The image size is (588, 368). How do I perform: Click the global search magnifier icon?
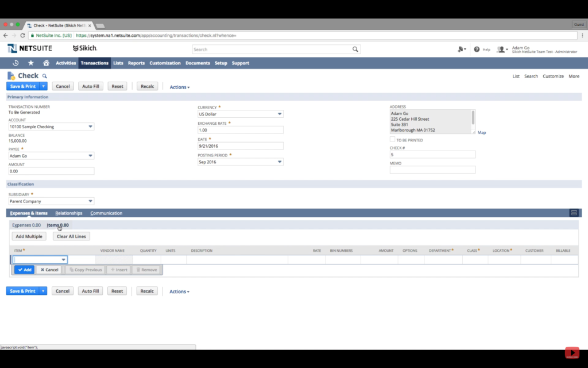pyautogui.click(x=355, y=49)
